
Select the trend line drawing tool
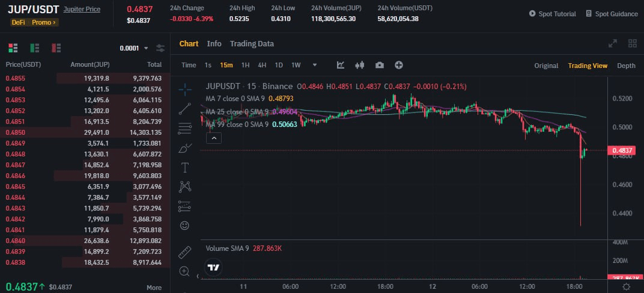tap(185, 109)
